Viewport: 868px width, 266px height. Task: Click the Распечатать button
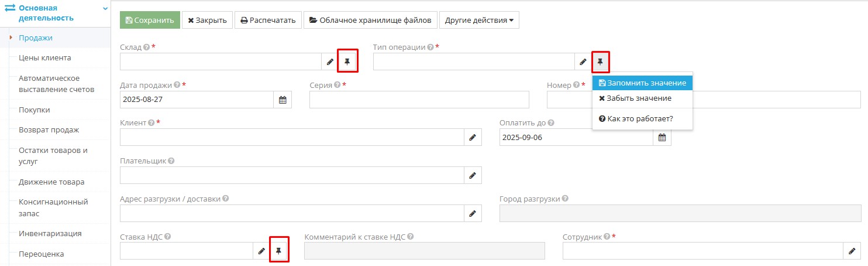point(268,20)
